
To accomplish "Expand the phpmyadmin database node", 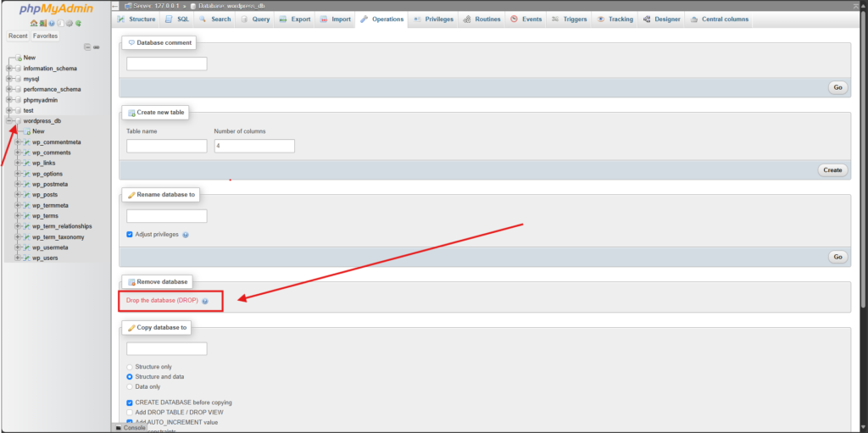I will click(8, 100).
